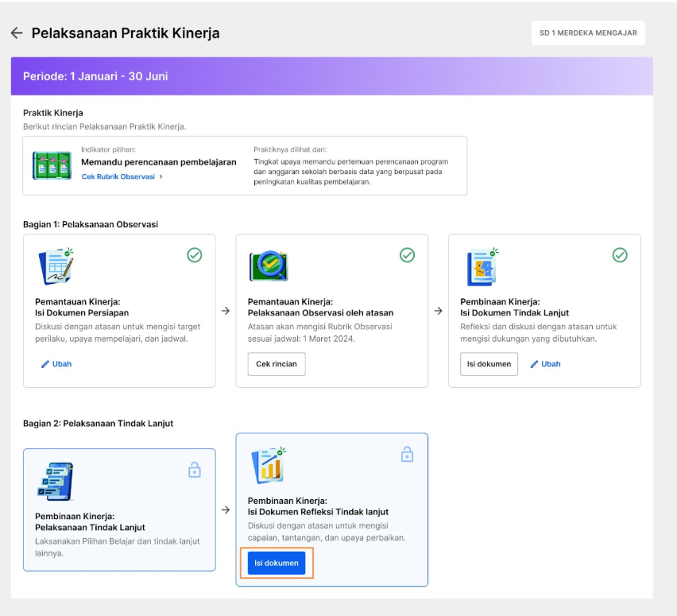This screenshot has height=616, width=677.
Task: Click the magnifier icon on the observation card
Action: click(269, 265)
